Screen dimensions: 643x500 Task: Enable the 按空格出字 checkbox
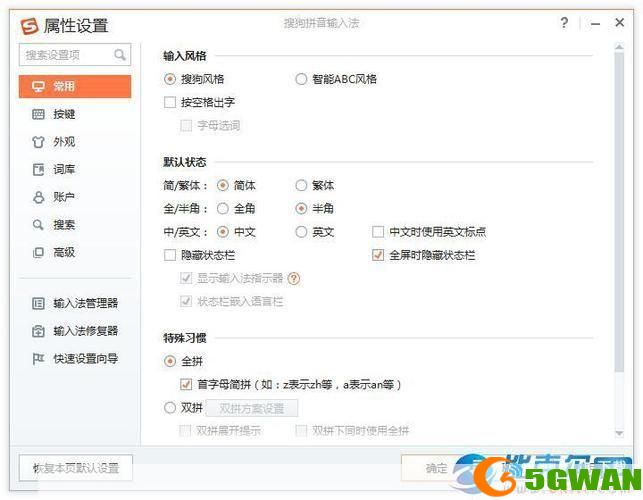(x=170, y=102)
